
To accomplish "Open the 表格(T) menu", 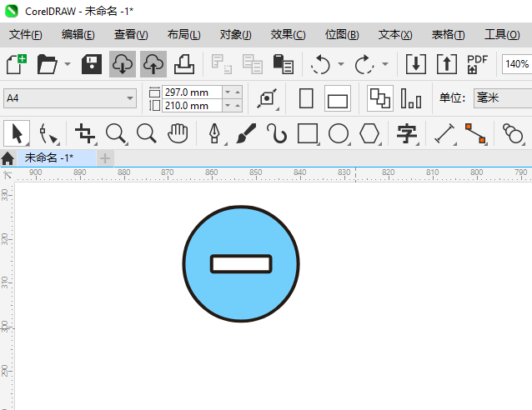I will pyautogui.click(x=448, y=35).
